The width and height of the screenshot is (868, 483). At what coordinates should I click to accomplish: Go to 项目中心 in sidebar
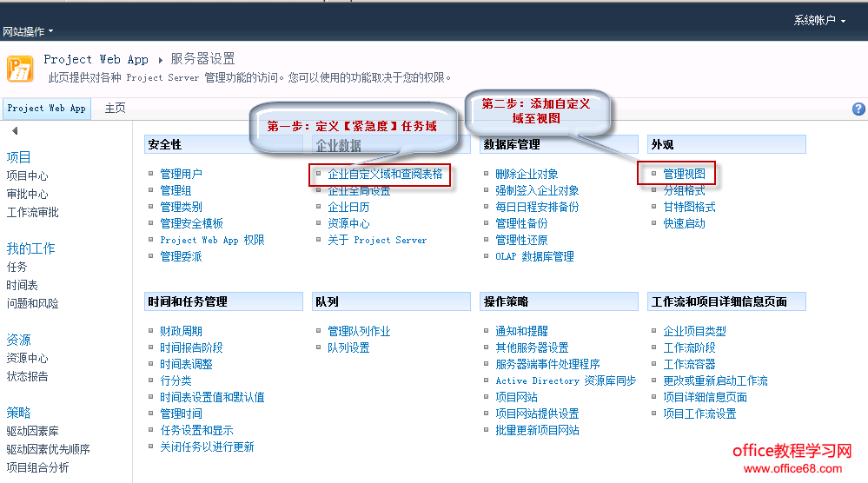27,176
